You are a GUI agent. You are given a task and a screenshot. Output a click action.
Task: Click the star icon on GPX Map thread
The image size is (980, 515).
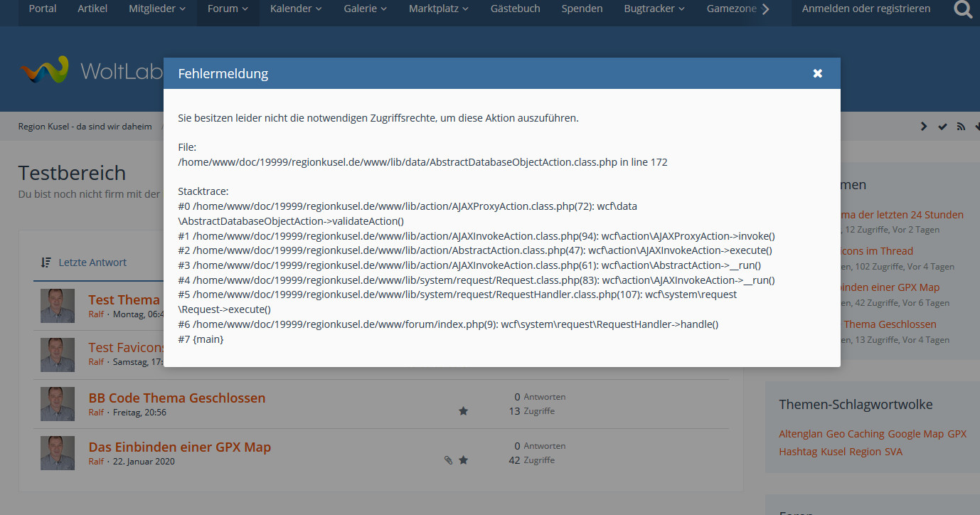(x=463, y=460)
